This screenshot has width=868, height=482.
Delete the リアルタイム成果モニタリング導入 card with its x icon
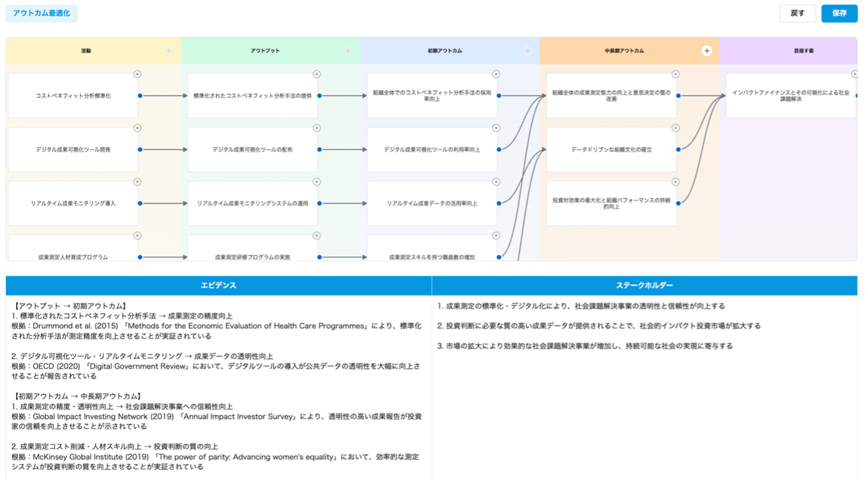(x=137, y=182)
